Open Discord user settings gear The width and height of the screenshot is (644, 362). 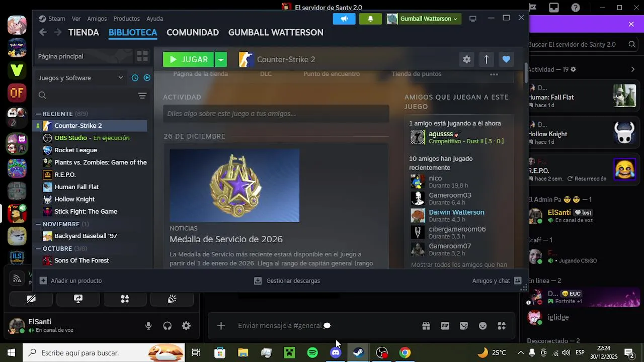[x=186, y=326]
